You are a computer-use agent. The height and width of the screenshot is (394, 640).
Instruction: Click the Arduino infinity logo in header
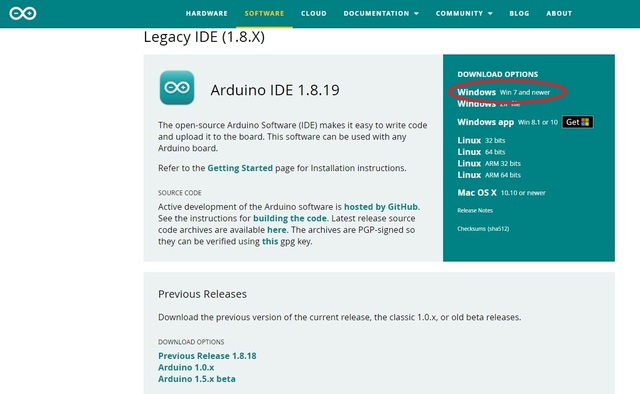coord(23,13)
